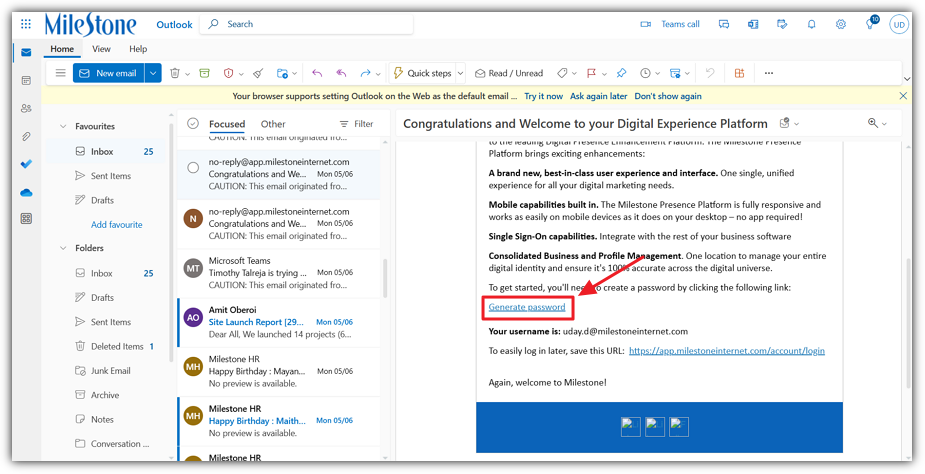
Task: Click the Search input field
Action: point(307,24)
